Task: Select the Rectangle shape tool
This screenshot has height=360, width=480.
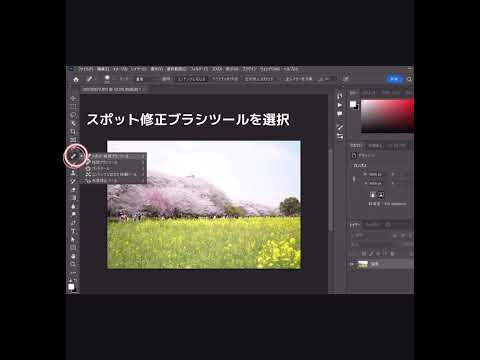Action: click(x=73, y=247)
